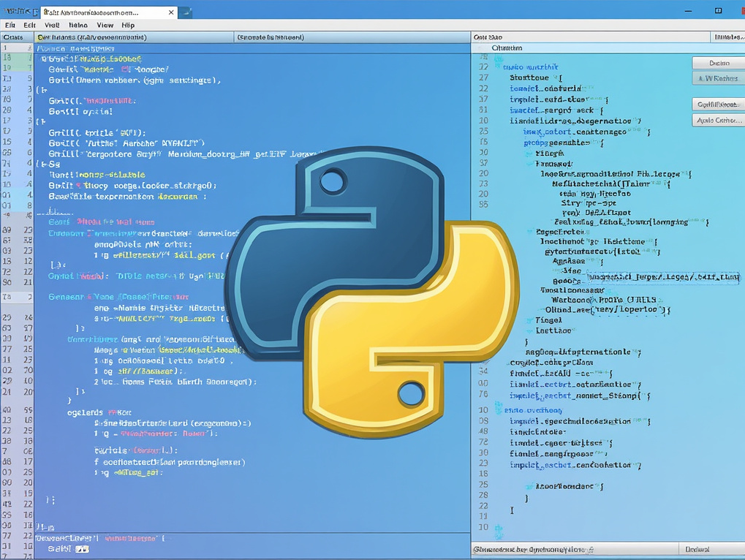The width and height of the screenshot is (745, 560).
Task: Click the small icon after 'Saibl' at bottom left
Action: click(82, 549)
